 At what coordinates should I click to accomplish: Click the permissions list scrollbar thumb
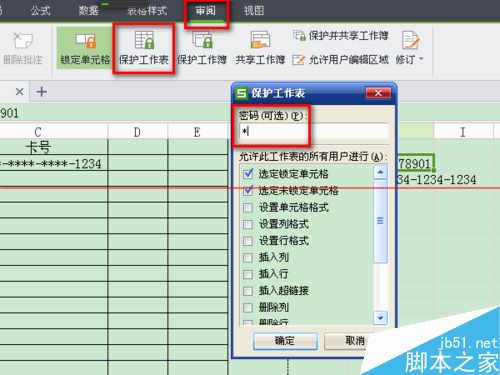pos(380,221)
